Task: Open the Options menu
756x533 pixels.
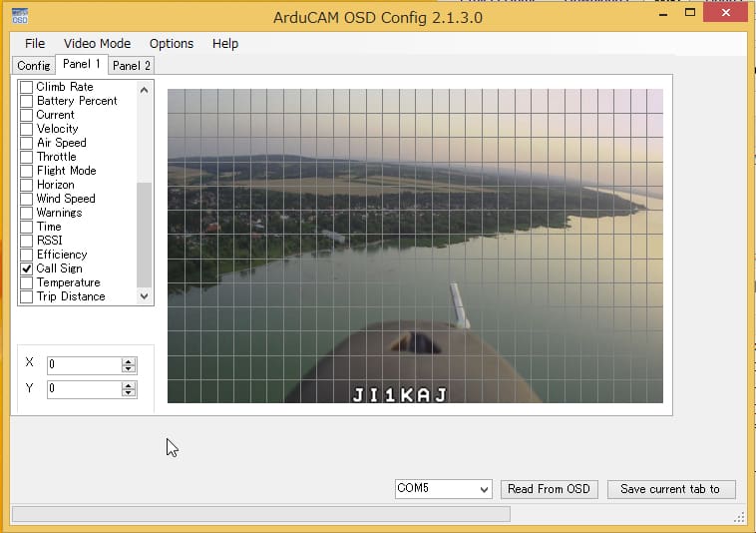Action: point(172,44)
